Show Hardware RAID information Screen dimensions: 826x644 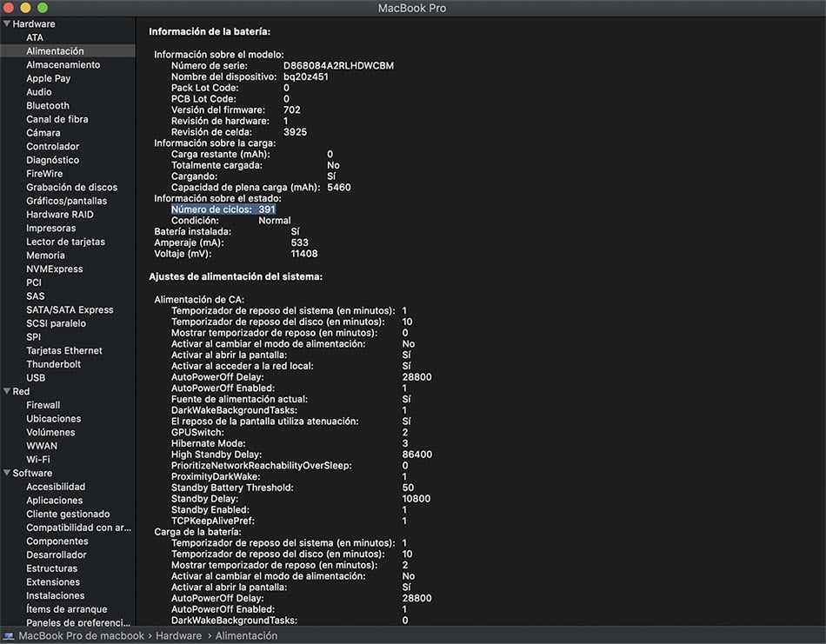[x=60, y=215]
